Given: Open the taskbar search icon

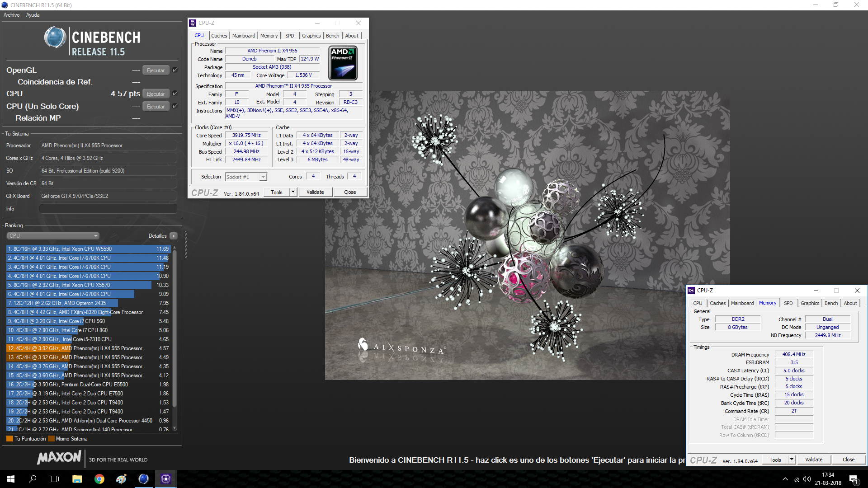Looking at the screenshot, I should 33,479.
